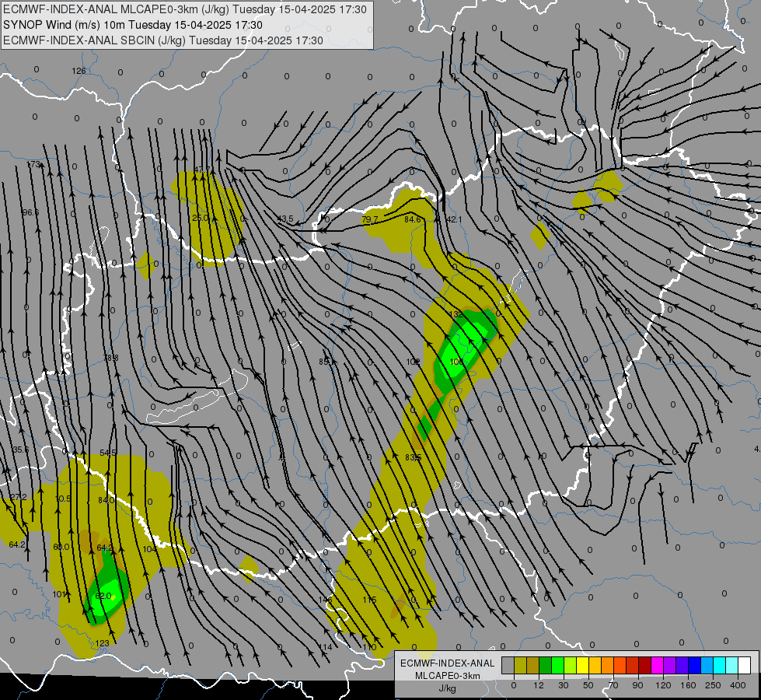Select the olive-yellow swatch between 0 and 12
This screenshot has height=700, width=761.
click(x=520, y=665)
